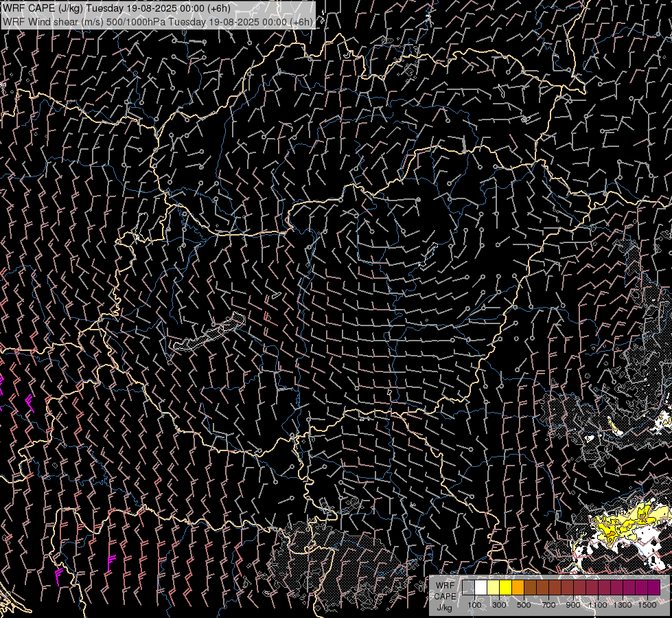Click the J/kg unit label in the legend
The width and height of the screenshot is (672, 618).
[x=444, y=608]
